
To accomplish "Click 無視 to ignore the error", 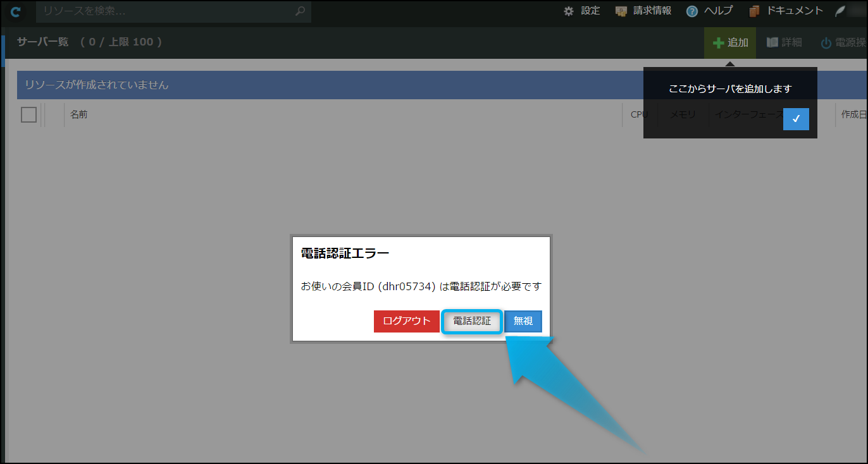I will point(523,321).
